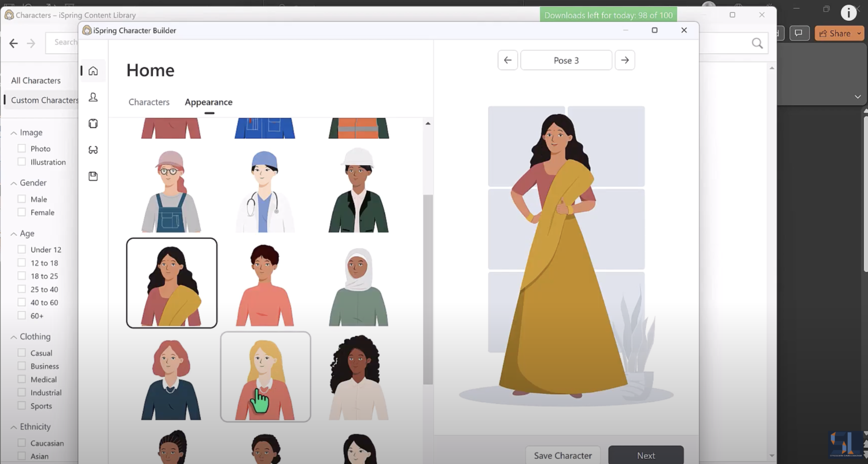Collapse the Age filter group
This screenshot has height=464, width=868.
click(x=13, y=234)
